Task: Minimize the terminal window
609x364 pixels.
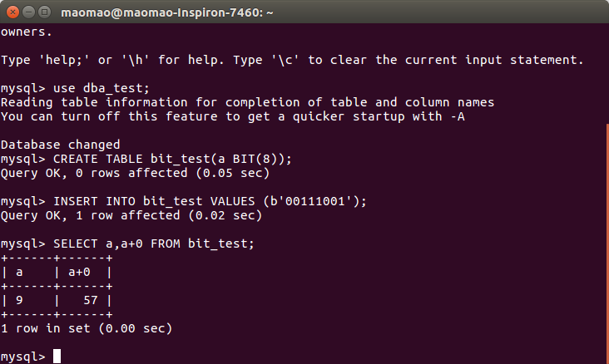Action: (29, 12)
